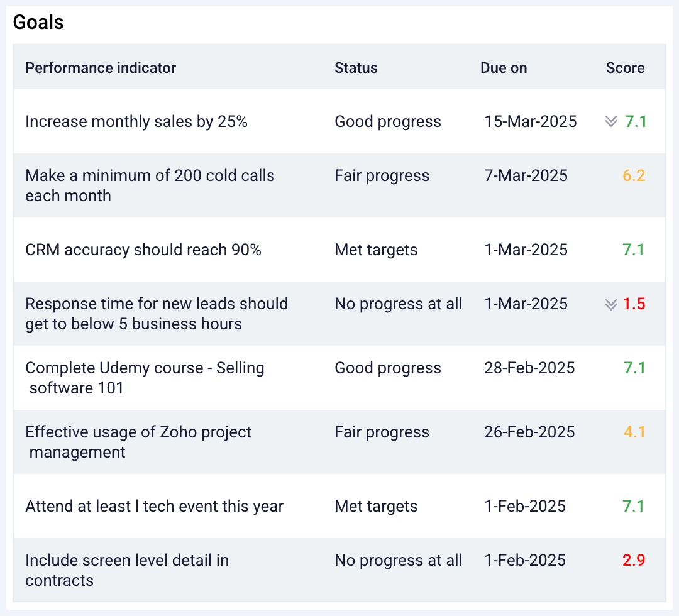
Task: Click the red 2.9 score indicator
Action: point(635,560)
